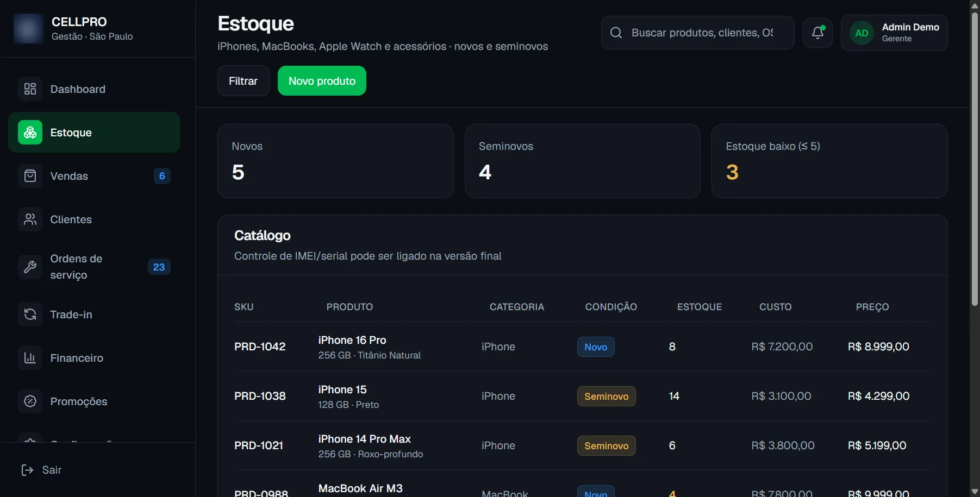980x497 pixels.
Task: Click the ESTOQUE column header
Action: [x=700, y=307]
